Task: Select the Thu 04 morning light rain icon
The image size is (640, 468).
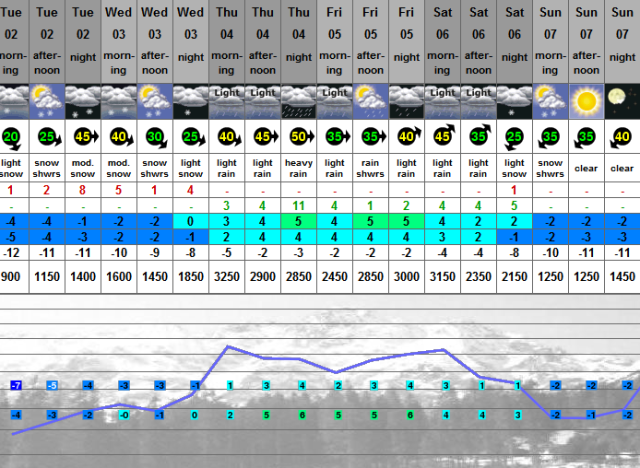Action: (227, 102)
